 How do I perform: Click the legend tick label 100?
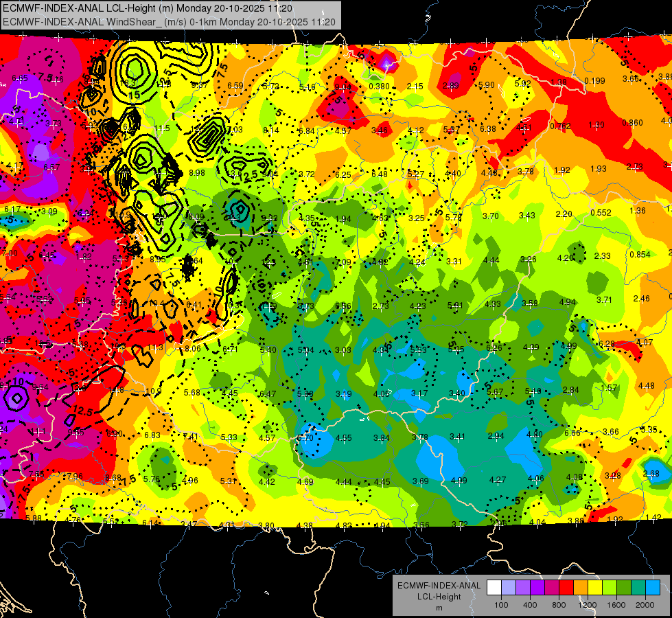click(x=501, y=605)
